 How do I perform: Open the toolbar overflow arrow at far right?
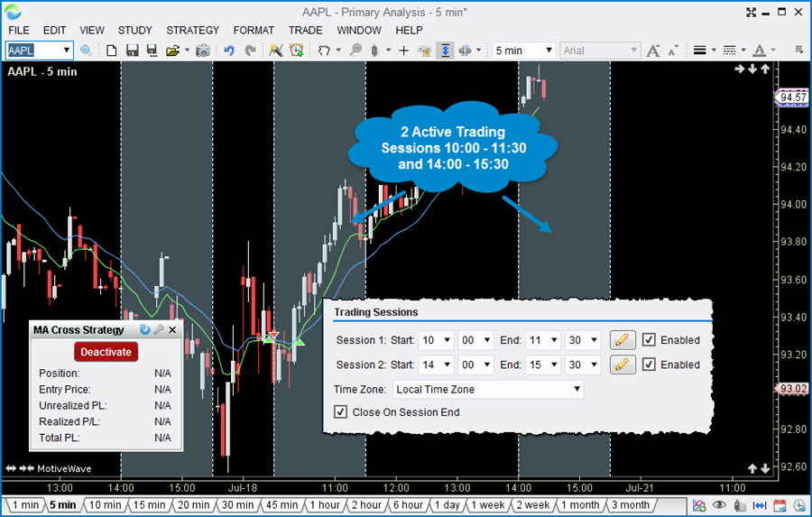[x=799, y=50]
